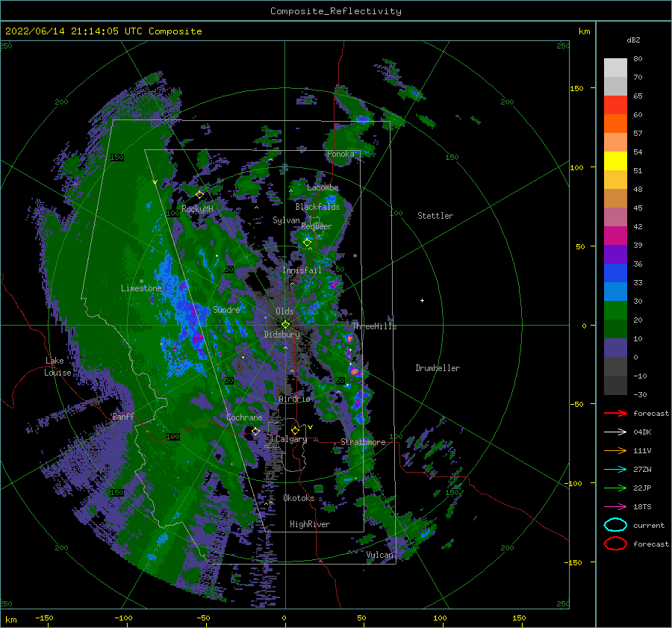
Task: Click the RockyMH label
Action: click(198, 209)
